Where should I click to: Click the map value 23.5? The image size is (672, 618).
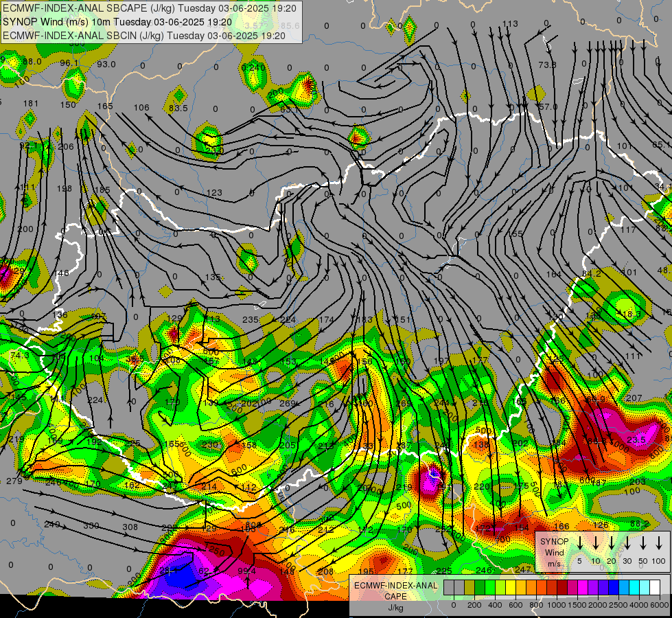636,439
